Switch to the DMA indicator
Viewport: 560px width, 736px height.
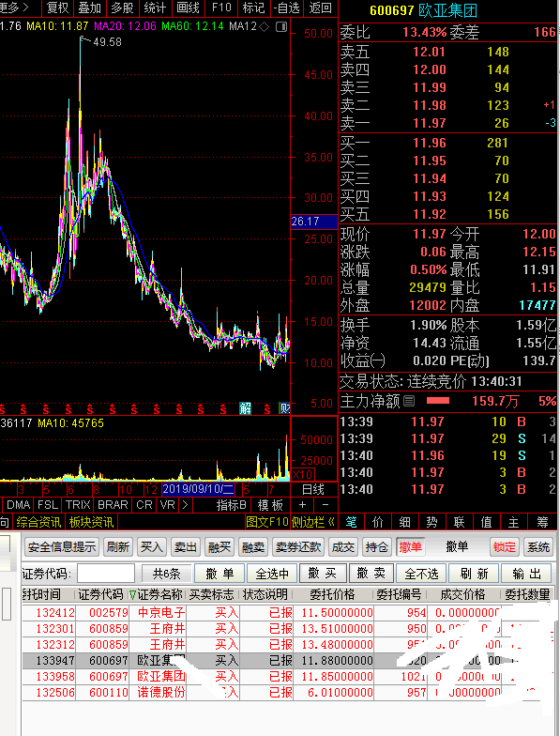[x=19, y=505]
